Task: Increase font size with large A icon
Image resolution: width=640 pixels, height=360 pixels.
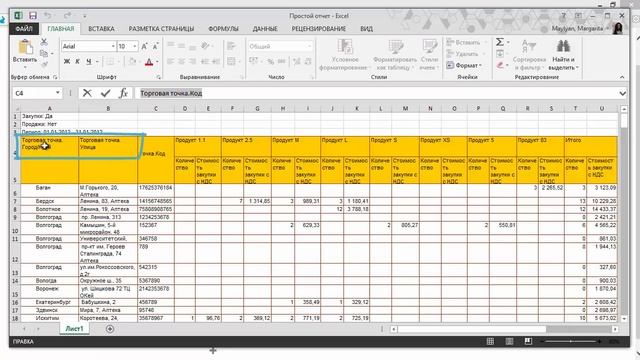Action: click(x=144, y=47)
